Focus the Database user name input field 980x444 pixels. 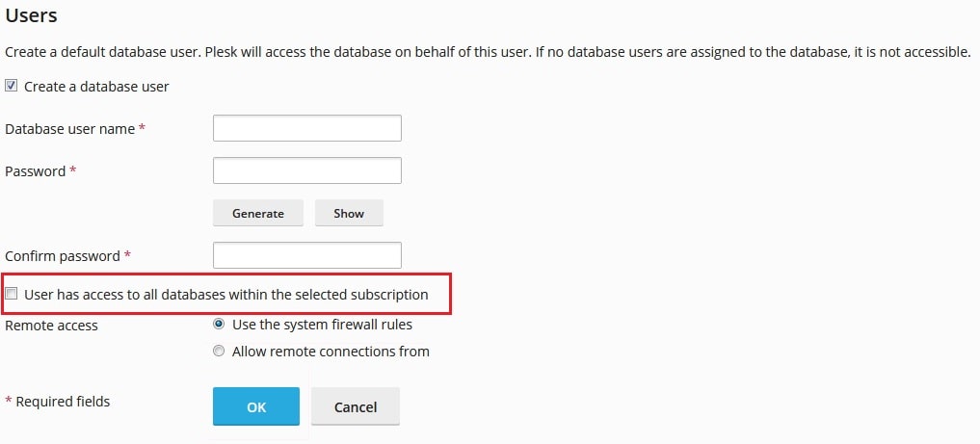pos(306,128)
